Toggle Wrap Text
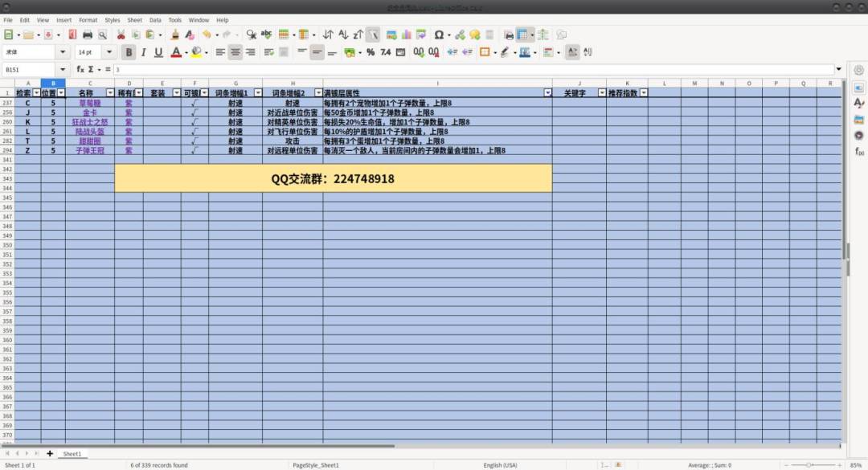The width and height of the screenshot is (868, 470). pyautogui.click(x=269, y=52)
